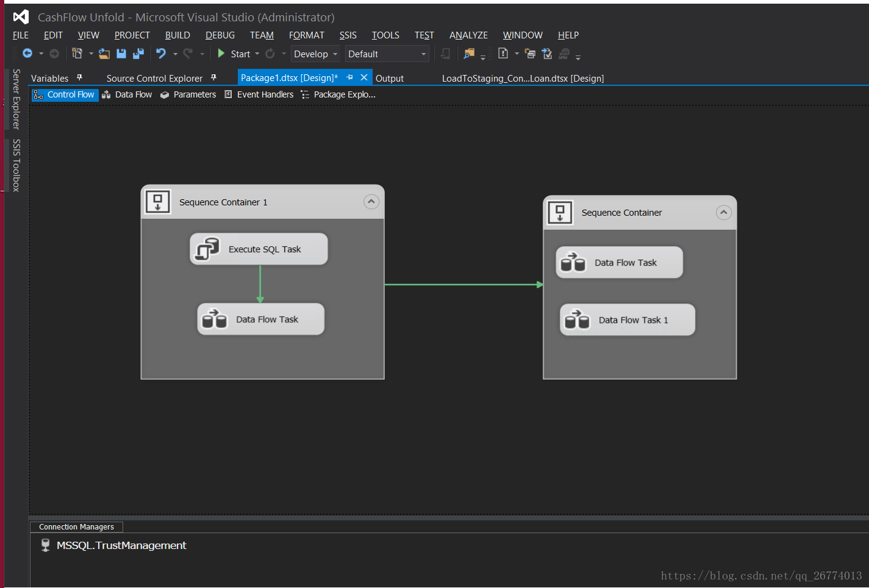Screen dimensions: 869x588
Task: Open the DEBUG menu
Action: tap(220, 35)
